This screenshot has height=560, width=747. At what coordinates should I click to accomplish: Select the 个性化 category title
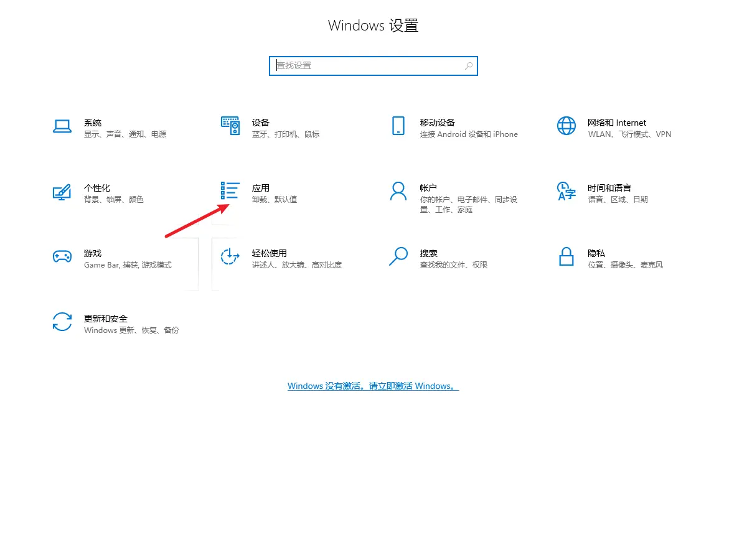click(97, 188)
